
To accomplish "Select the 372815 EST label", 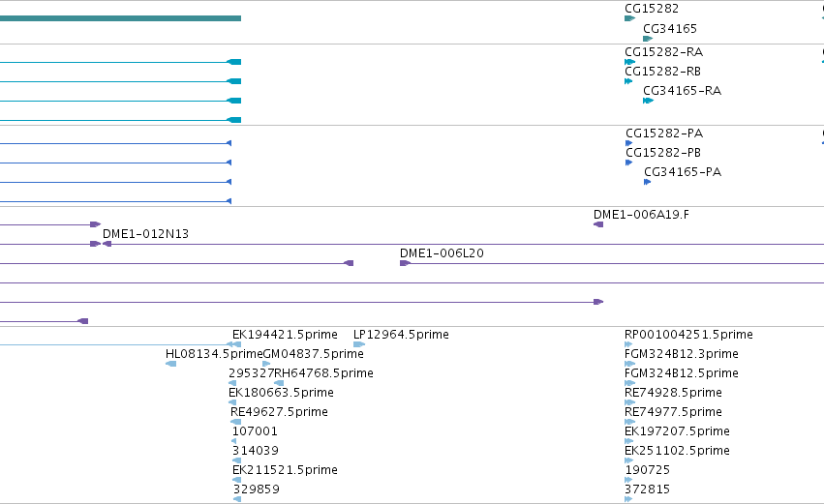I will (648, 489).
